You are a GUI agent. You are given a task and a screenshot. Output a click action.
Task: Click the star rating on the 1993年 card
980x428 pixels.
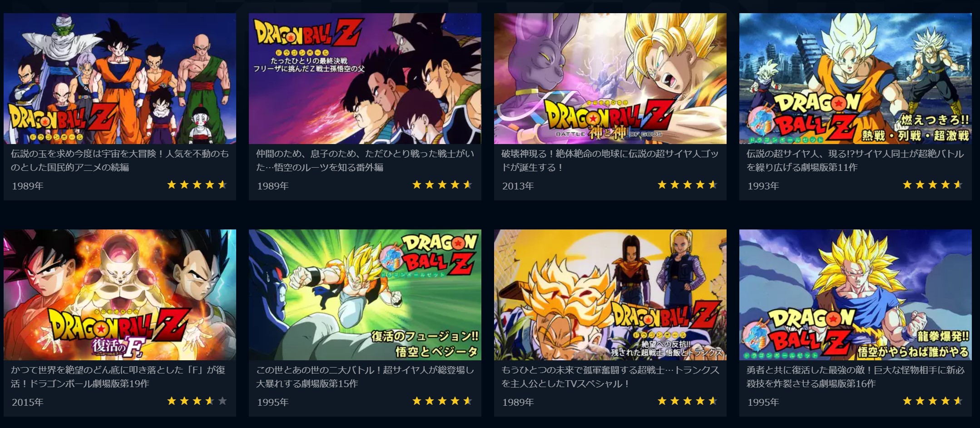[933, 184]
